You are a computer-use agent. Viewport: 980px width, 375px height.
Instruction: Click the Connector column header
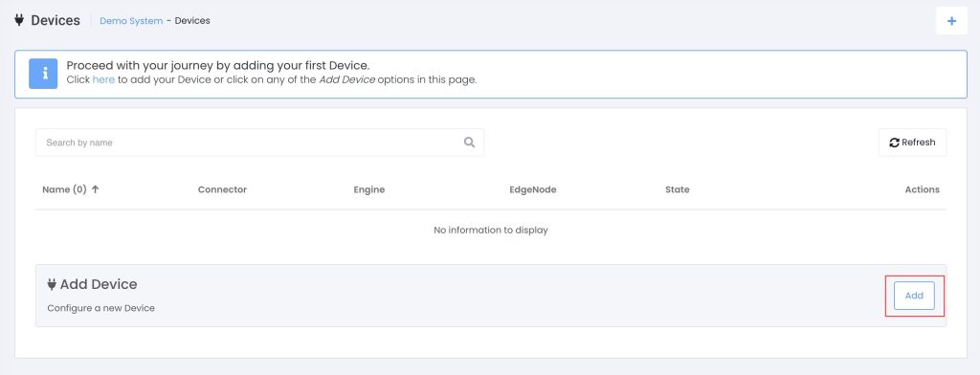coord(222,189)
